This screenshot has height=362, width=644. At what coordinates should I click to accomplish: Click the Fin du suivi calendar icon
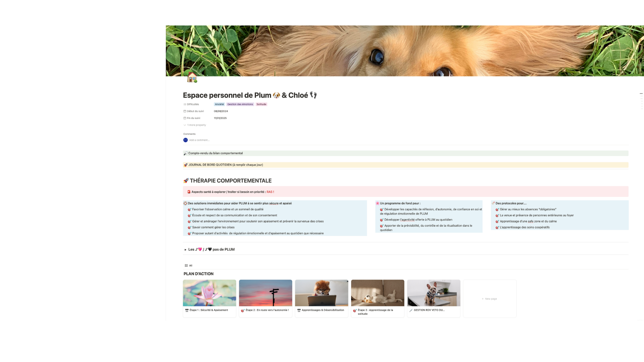tap(184, 118)
